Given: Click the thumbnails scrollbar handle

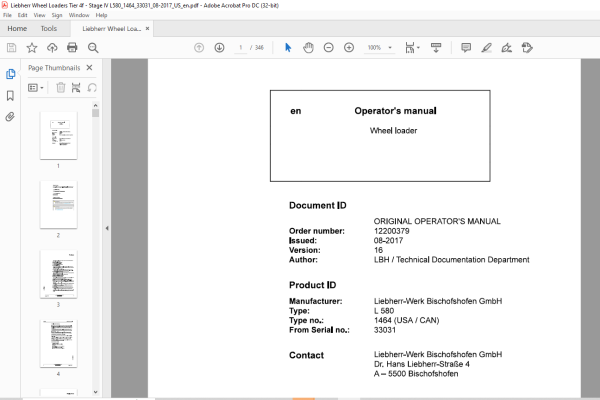Looking at the screenshot, I should click(x=96, y=113).
